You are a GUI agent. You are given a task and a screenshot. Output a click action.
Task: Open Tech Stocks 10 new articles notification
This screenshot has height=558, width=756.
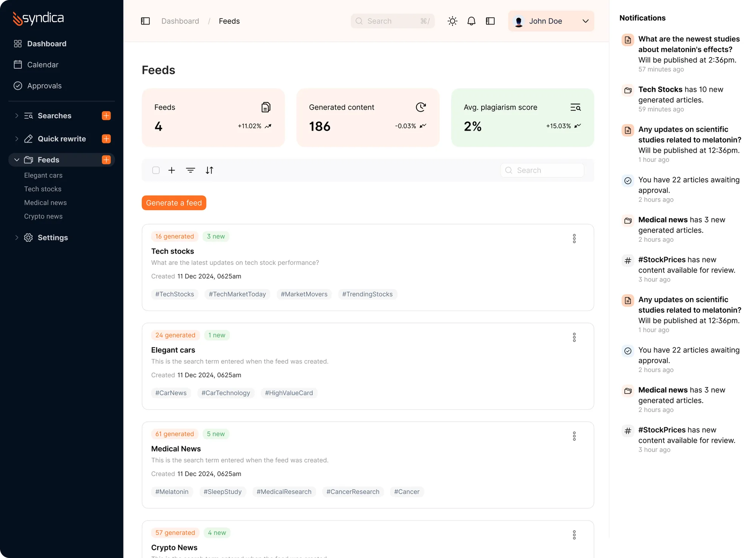682,99
